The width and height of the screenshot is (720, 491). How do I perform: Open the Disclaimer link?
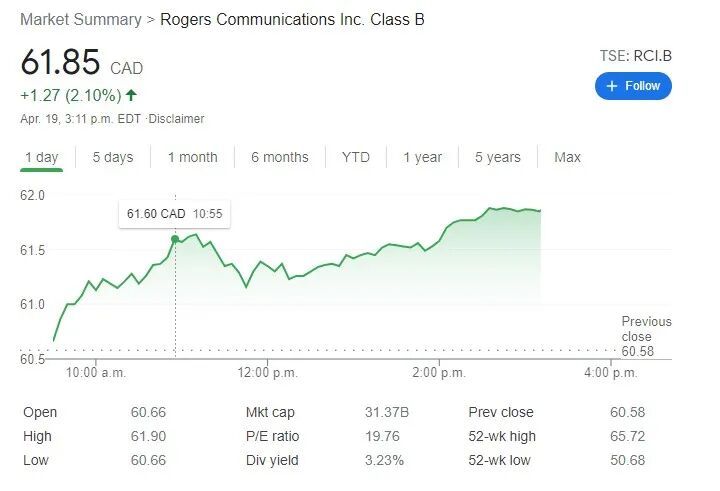176,119
